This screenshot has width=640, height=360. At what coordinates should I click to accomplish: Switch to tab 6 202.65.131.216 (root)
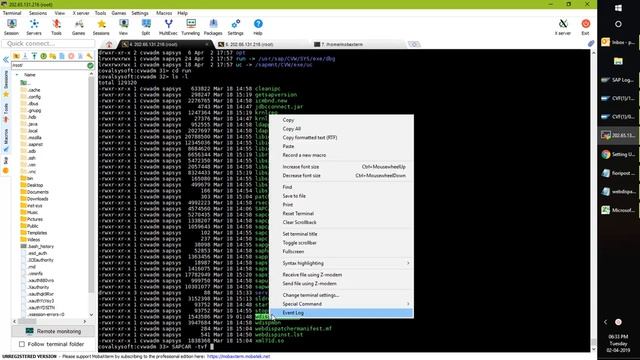tap(260, 44)
